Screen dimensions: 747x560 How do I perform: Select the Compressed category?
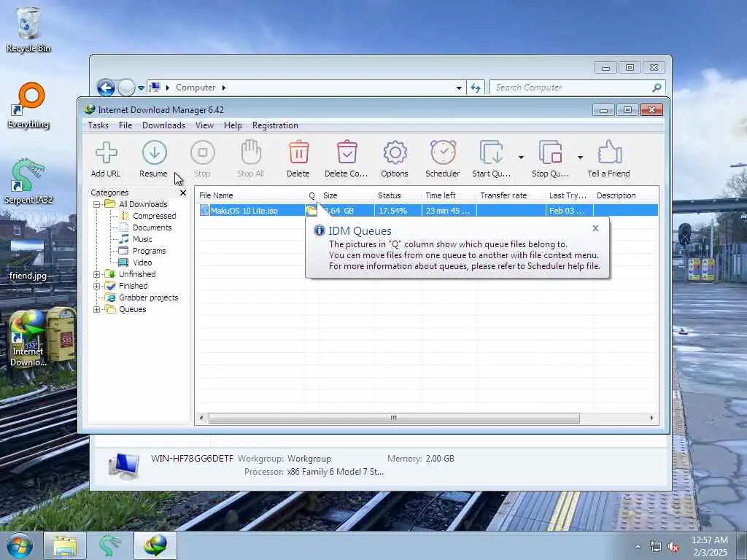point(154,216)
